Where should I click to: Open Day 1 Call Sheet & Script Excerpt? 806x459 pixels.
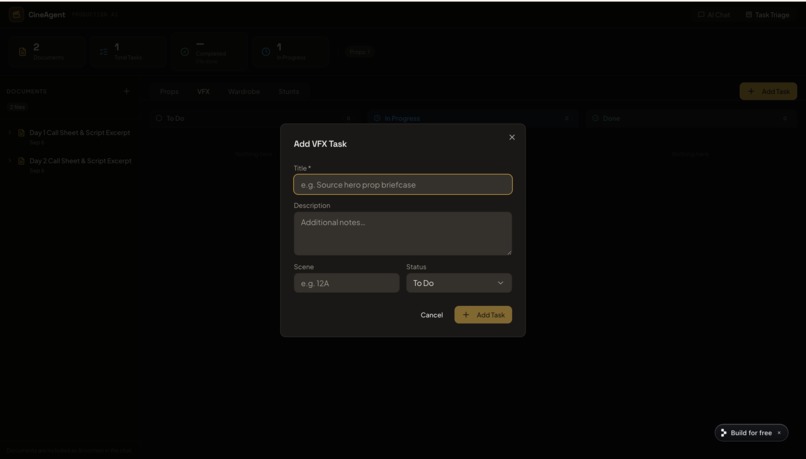(x=80, y=133)
